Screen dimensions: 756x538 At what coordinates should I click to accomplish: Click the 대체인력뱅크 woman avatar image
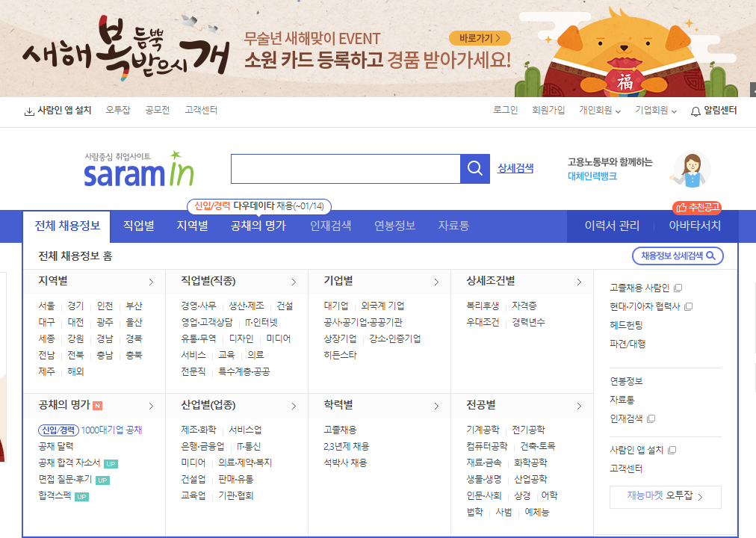pyautogui.click(x=690, y=170)
